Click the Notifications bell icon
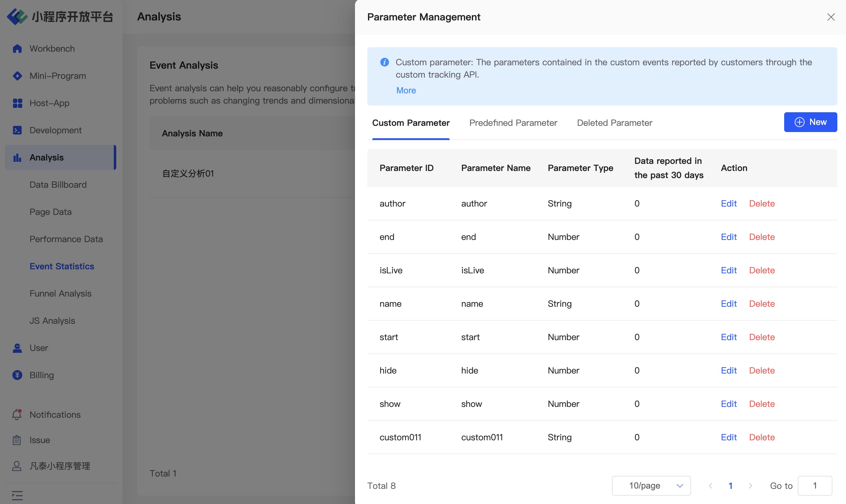Image resolution: width=846 pixels, height=504 pixels. point(17,414)
